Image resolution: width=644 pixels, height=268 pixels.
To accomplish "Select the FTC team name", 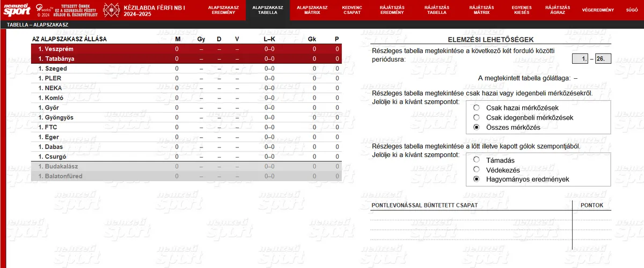I will (x=51, y=127).
